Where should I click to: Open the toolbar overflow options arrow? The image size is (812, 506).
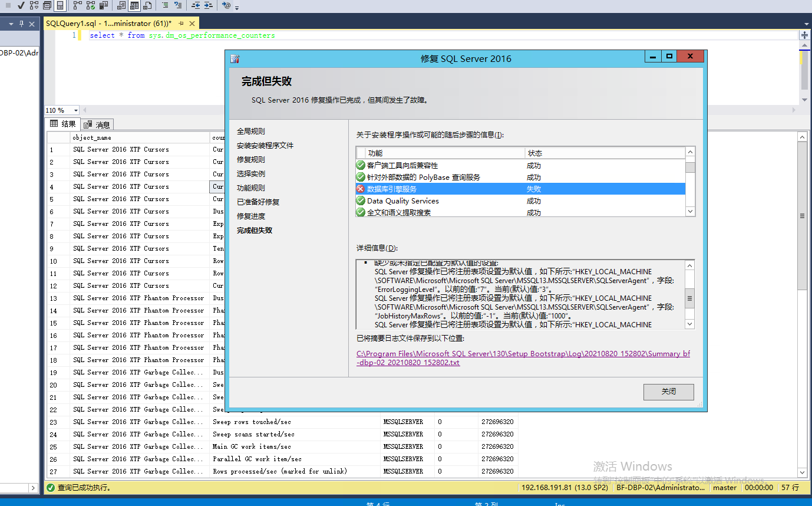(x=237, y=8)
